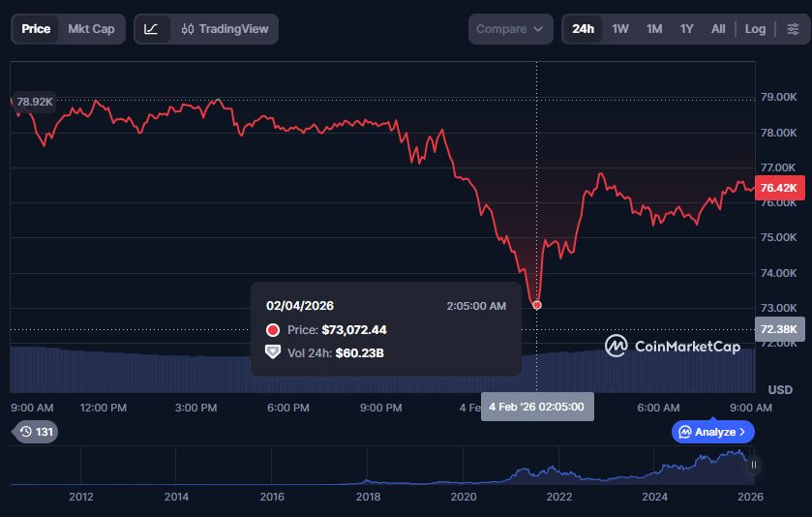812x517 pixels.
Task: Click the CoinMarketCap watermark logo
Action: (673, 346)
